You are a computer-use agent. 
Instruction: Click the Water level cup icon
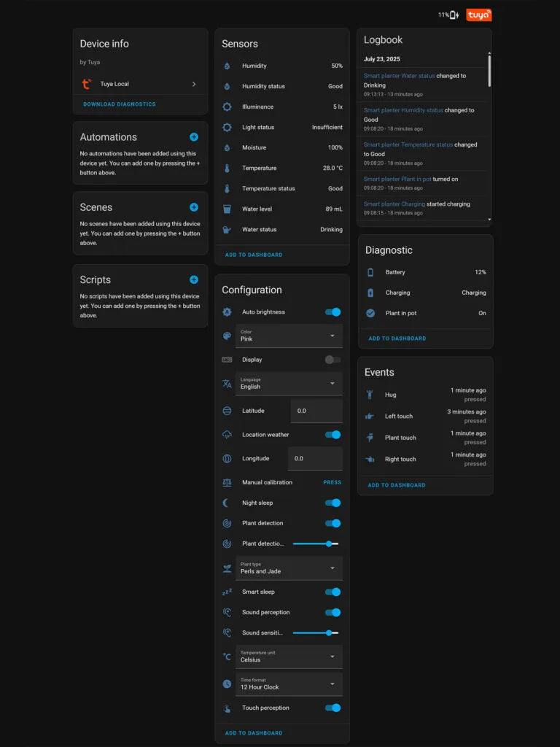(227, 209)
